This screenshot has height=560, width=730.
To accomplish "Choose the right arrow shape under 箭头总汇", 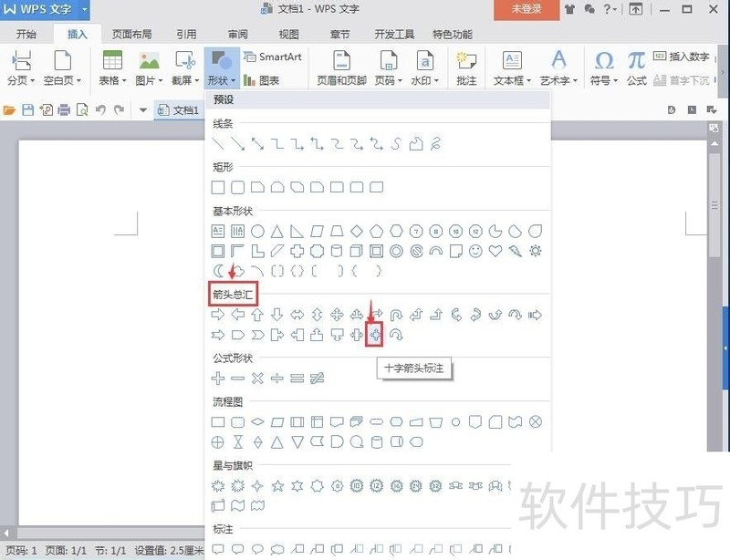I will click(217, 315).
